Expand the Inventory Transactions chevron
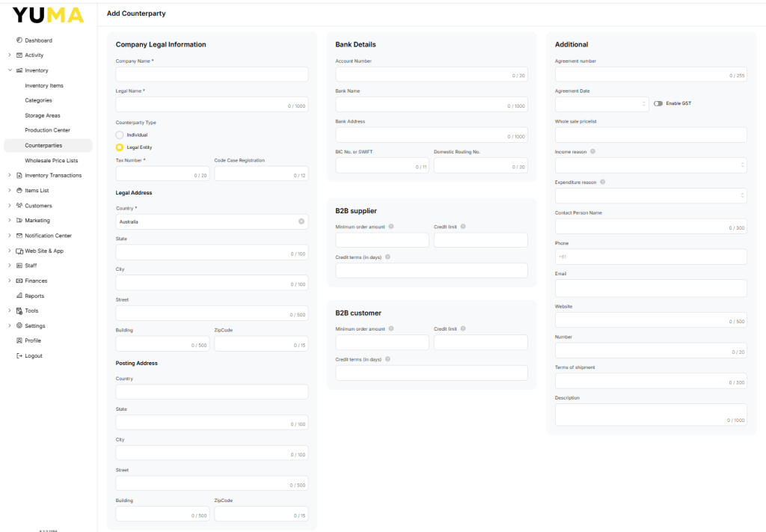766x532 pixels. 9,175
